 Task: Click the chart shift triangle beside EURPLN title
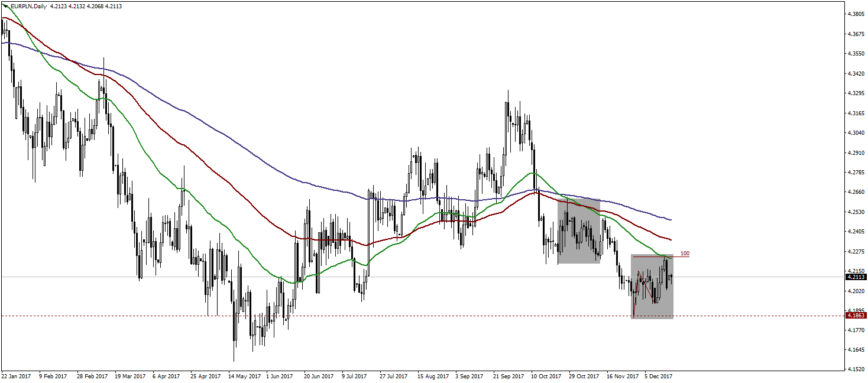(x=6, y=6)
